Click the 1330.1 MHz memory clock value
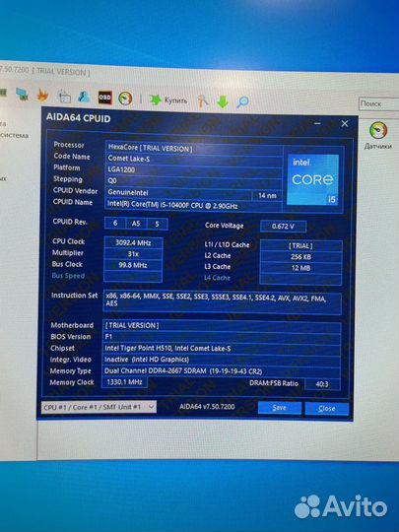 click(x=124, y=382)
